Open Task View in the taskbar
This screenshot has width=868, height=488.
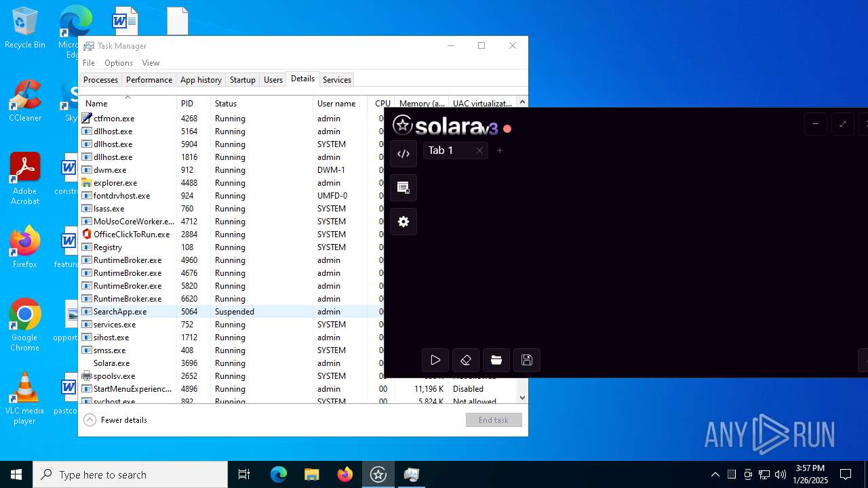(244, 474)
